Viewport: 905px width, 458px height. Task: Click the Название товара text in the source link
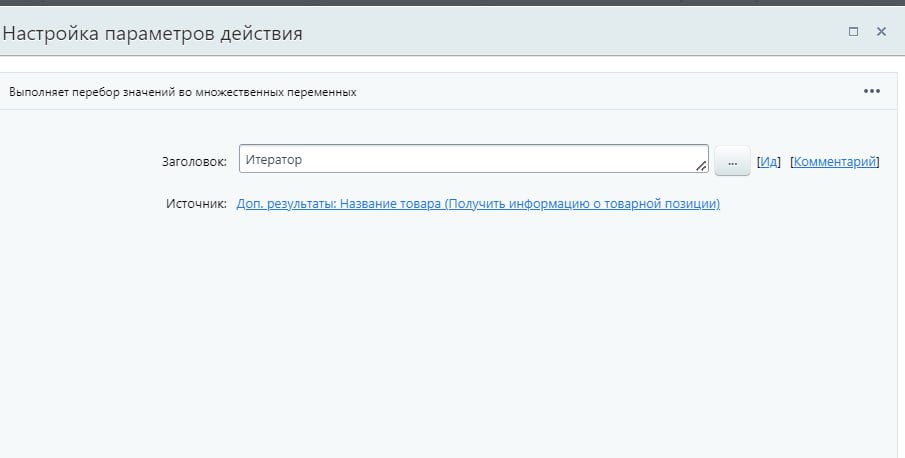390,204
